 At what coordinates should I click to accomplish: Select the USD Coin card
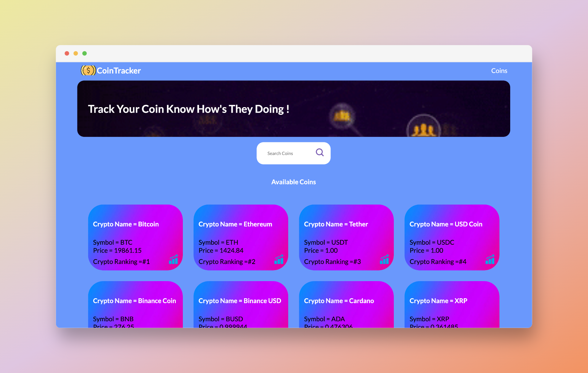click(452, 238)
